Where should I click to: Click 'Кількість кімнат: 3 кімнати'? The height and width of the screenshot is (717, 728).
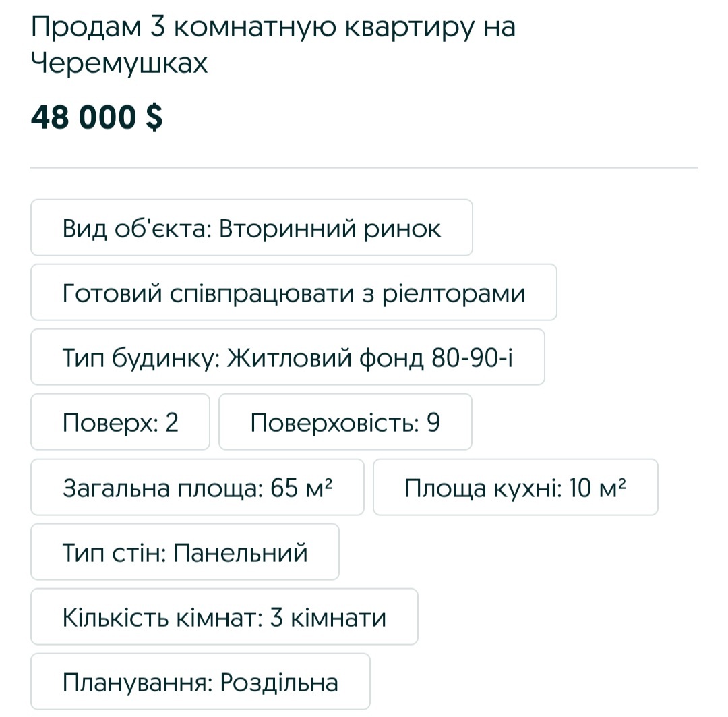coord(224,616)
